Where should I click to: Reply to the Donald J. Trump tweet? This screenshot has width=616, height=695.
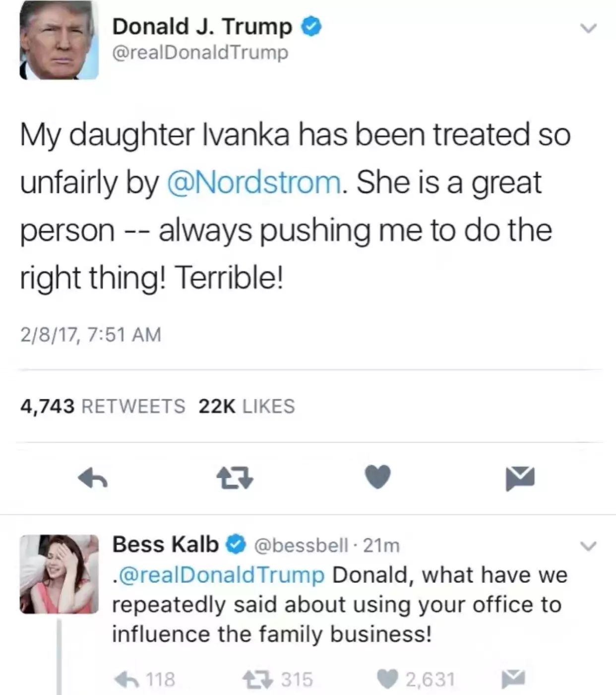(93, 479)
